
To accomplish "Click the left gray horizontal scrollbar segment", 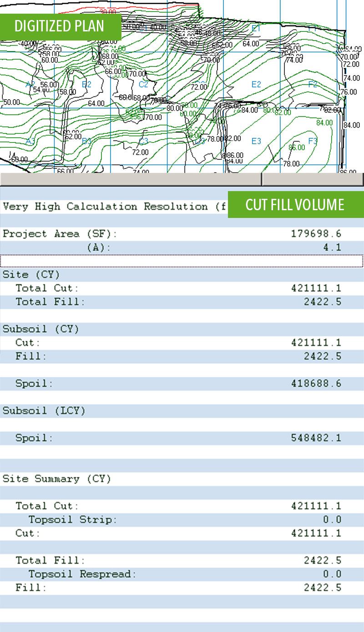I will (131, 179).
